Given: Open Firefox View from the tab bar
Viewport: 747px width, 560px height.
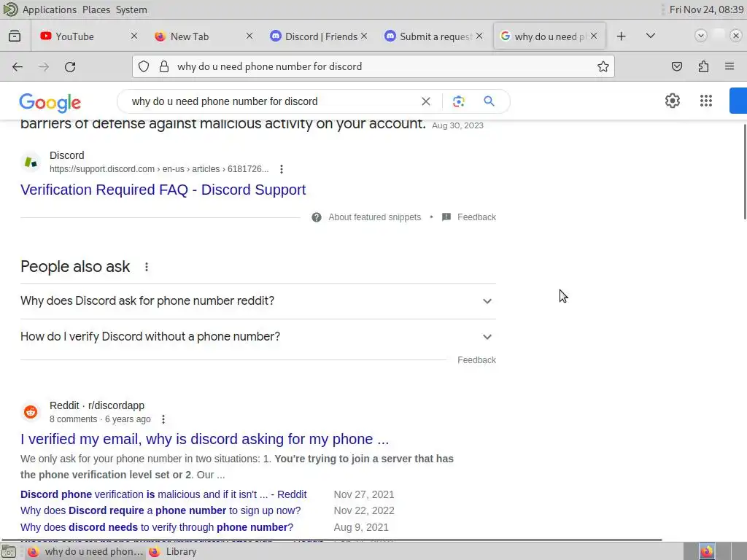Looking at the screenshot, I should [x=15, y=36].
